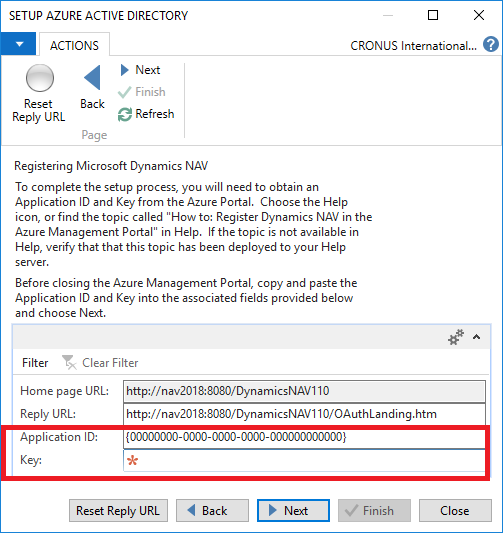Click the bottom Next button
The image size is (503, 533).
(293, 511)
